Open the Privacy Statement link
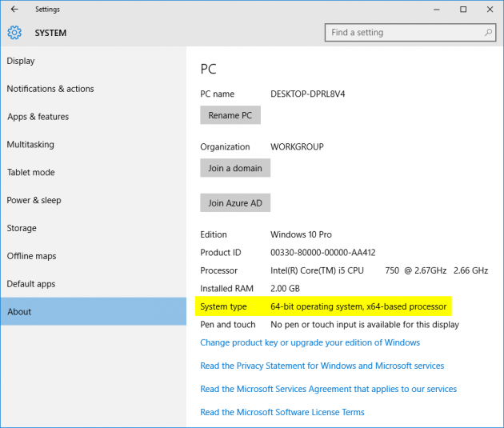The width and height of the screenshot is (504, 428). [322, 366]
